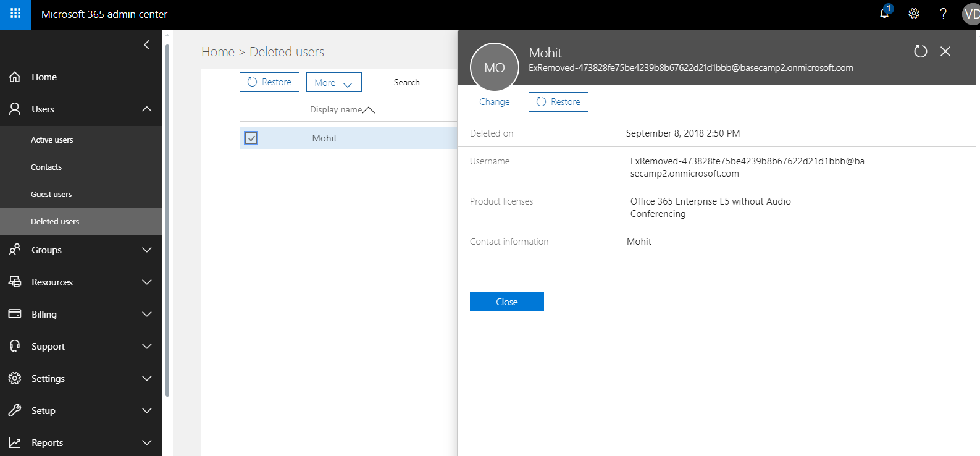
Task: Expand the Groups section chevron
Action: 147,250
